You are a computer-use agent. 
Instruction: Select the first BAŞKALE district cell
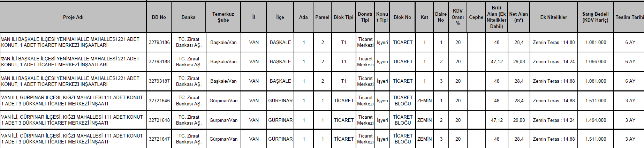(280, 42)
